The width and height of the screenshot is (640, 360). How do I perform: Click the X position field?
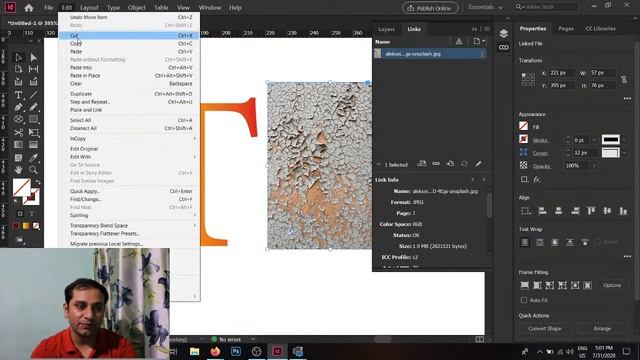point(561,73)
